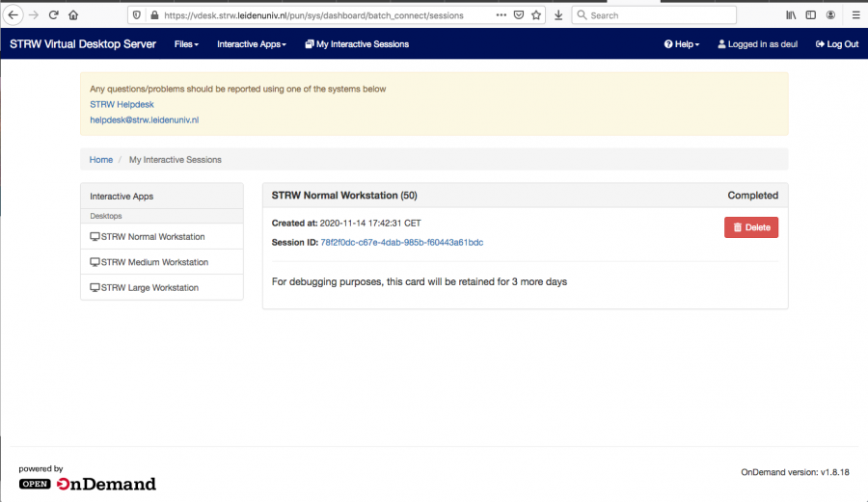The height and width of the screenshot is (502, 868).
Task: Open the STRW Helpdesk link
Action: coord(122,104)
